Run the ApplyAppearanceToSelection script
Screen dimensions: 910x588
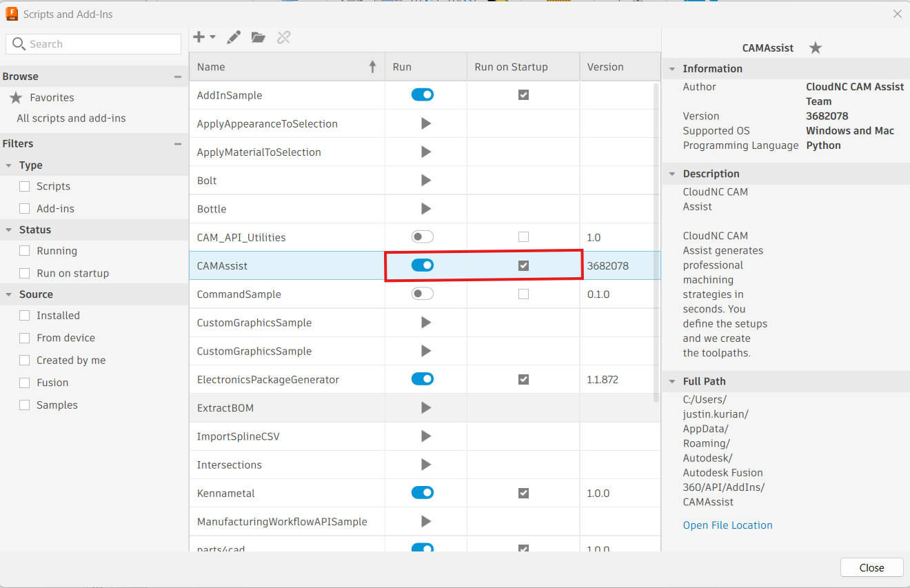[x=426, y=123]
